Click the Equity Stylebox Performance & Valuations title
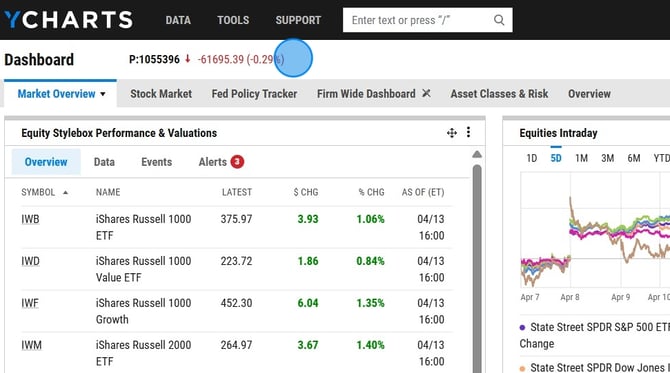This screenshot has height=373, width=670. [119, 133]
